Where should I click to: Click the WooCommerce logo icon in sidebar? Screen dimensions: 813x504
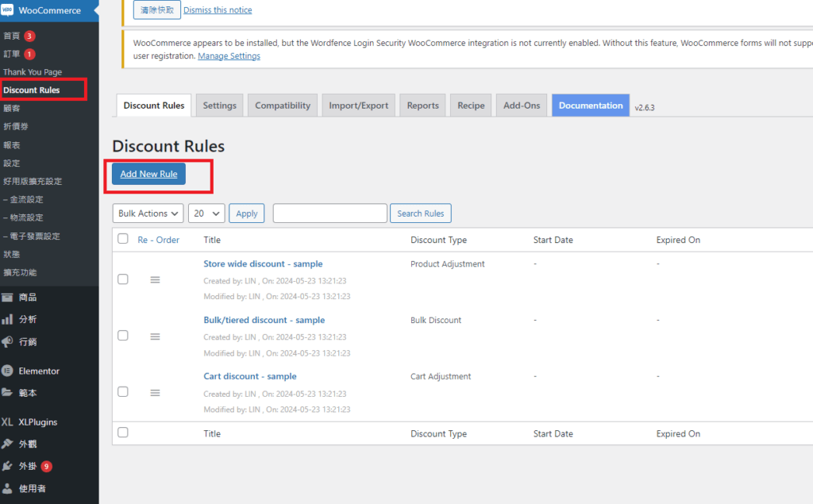point(8,11)
